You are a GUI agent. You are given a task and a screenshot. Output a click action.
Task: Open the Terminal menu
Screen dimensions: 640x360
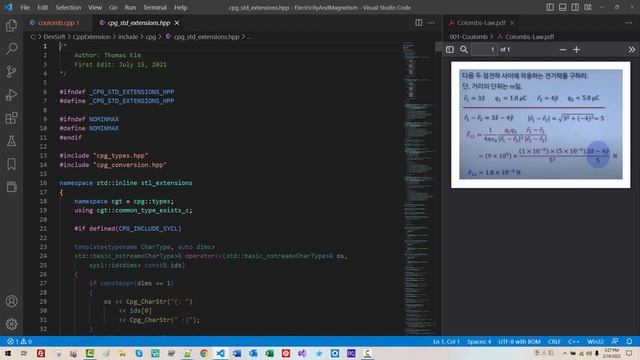155,7
